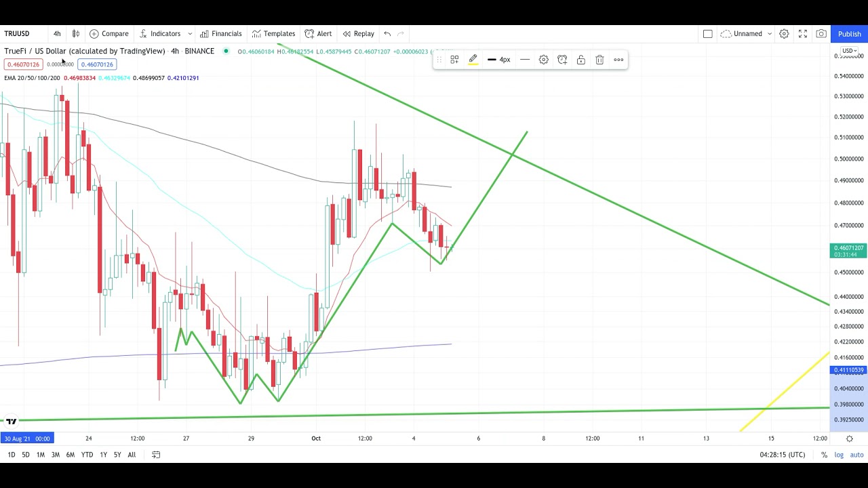Change line color with the pencil icon
Image resolution: width=868 pixels, height=488 pixels.
[473, 60]
